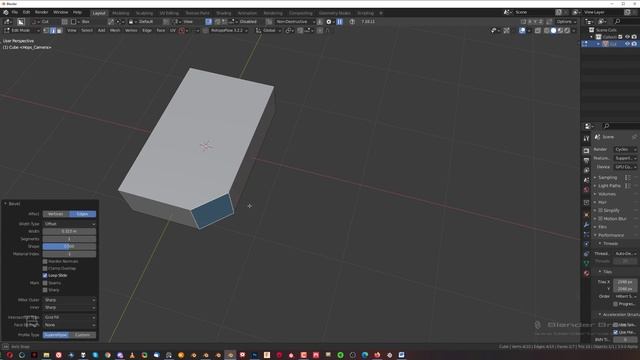Collapse the Bevel operator panel

[5, 204]
